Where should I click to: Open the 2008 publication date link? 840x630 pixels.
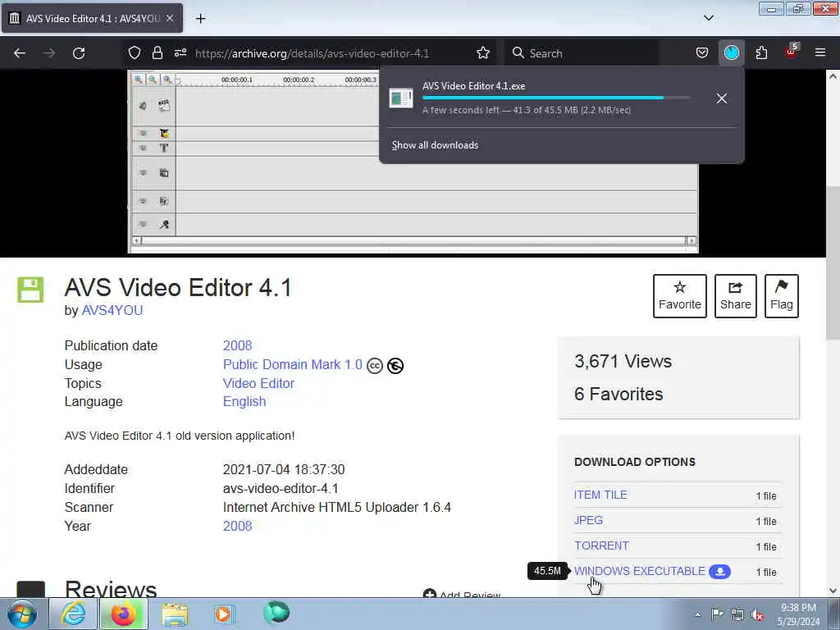237,345
